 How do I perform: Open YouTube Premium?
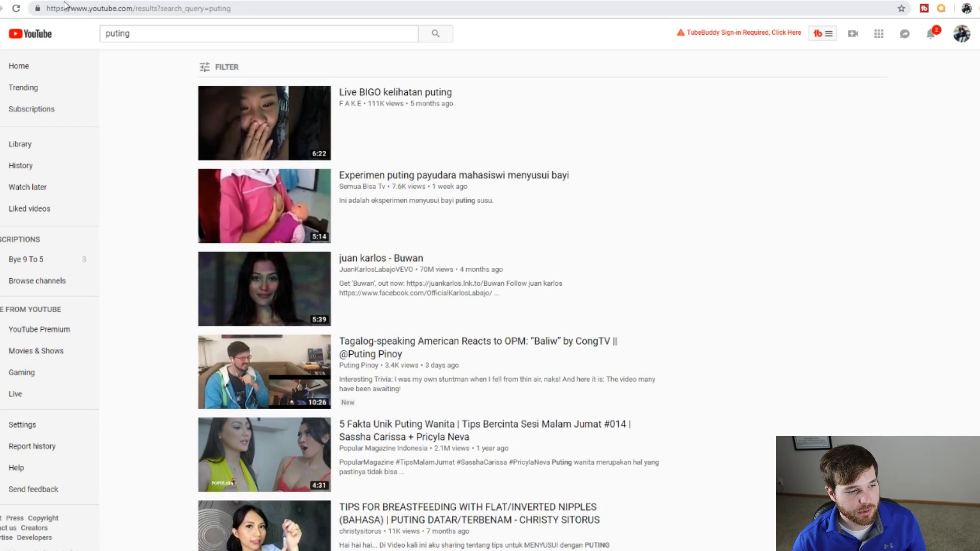(39, 329)
